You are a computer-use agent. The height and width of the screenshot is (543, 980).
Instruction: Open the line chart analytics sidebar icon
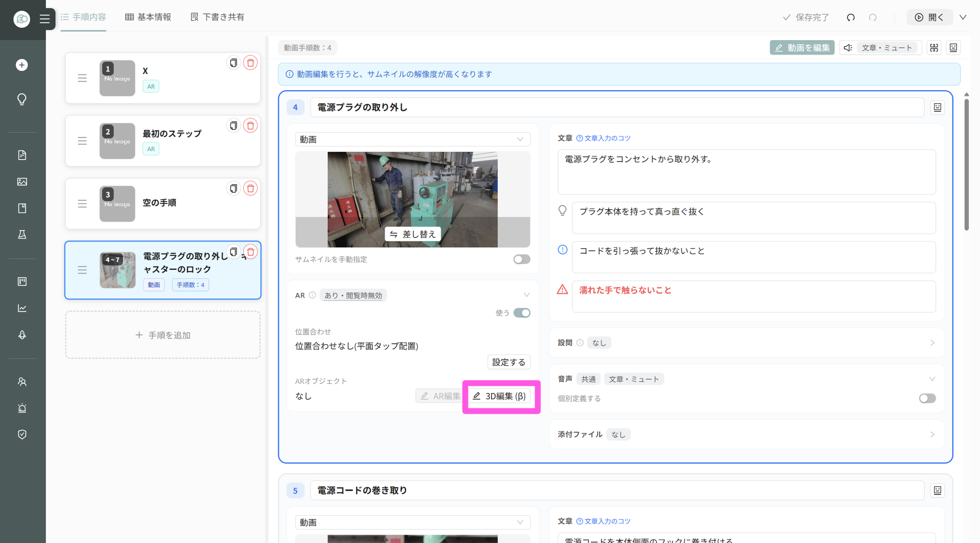(x=22, y=308)
